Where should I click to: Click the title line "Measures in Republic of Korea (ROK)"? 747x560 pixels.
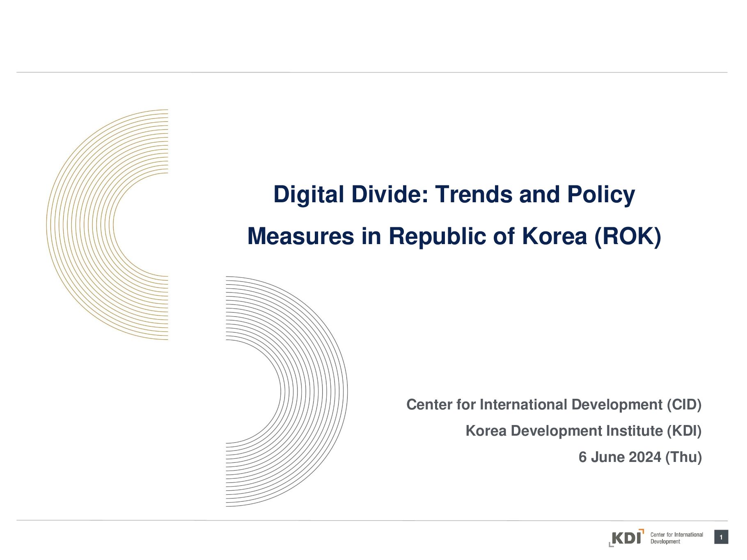(454, 236)
